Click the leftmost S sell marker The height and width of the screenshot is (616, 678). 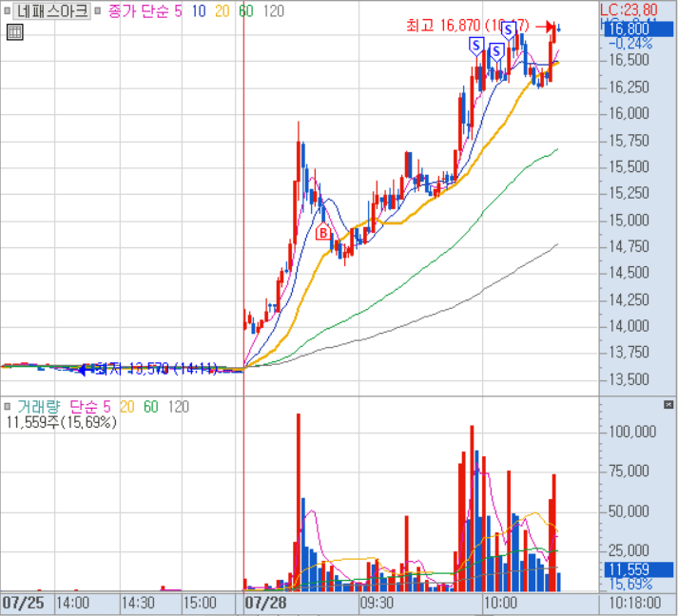tap(475, 45)
